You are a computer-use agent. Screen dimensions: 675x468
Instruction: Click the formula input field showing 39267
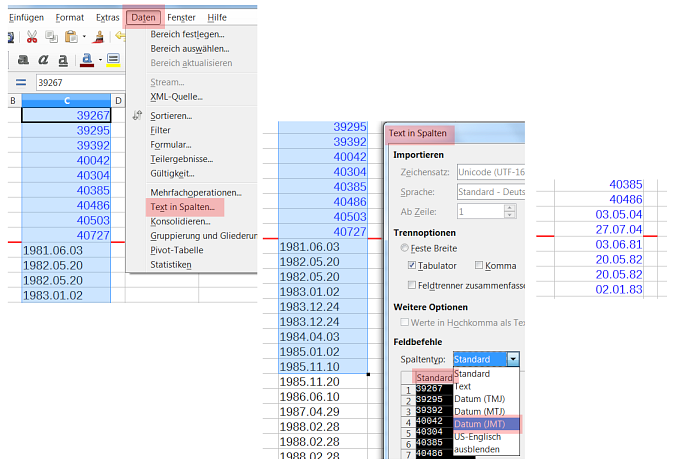[81, 82]
